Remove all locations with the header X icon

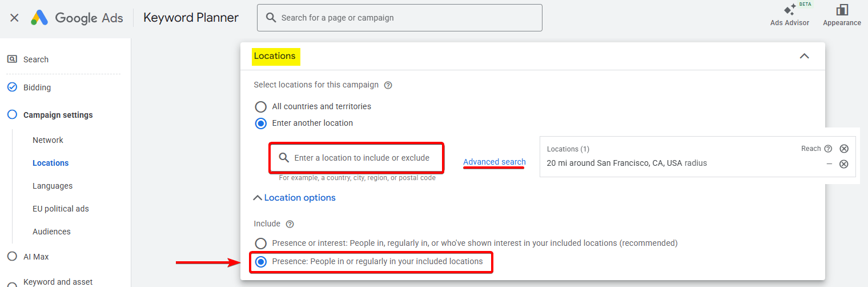point(844,149)
